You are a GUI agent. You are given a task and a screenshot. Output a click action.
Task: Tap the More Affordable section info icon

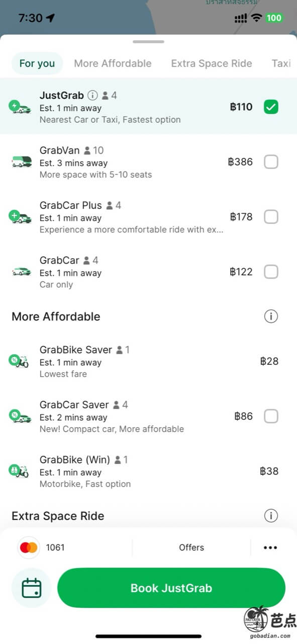click(x=271, y=316)
